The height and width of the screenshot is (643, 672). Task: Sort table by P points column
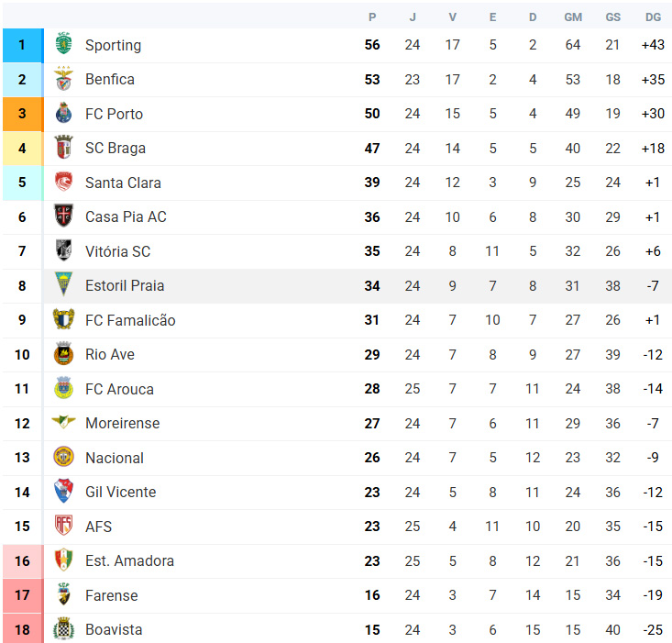click(x=372, y=17)
